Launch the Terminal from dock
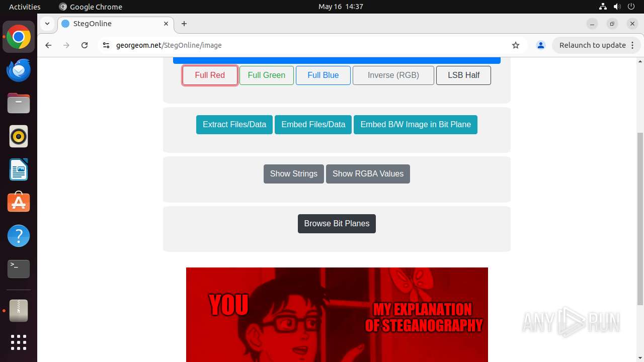 pyautogui.click(x=19, y=269)
